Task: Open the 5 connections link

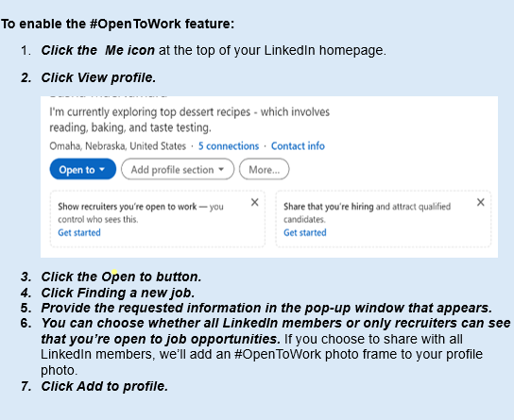Action: [229, 146]
